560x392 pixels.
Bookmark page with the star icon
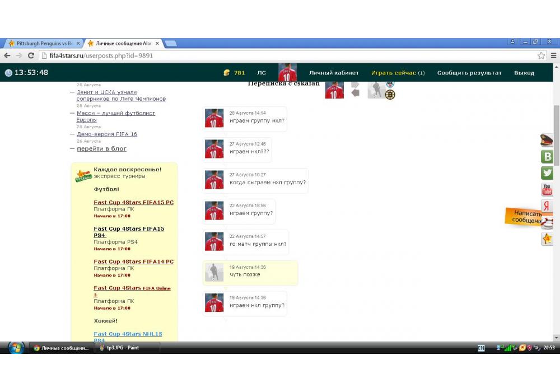click(x=541, y=55)
